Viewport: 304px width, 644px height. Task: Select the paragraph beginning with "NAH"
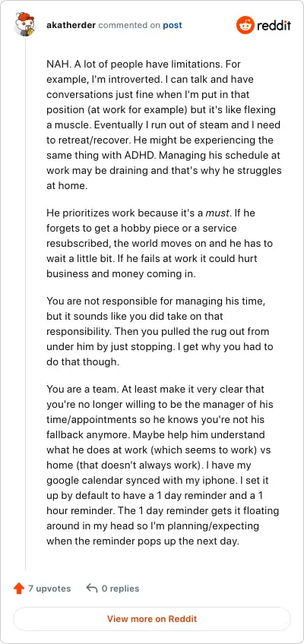pyautogui.click(x=164, y=125)
